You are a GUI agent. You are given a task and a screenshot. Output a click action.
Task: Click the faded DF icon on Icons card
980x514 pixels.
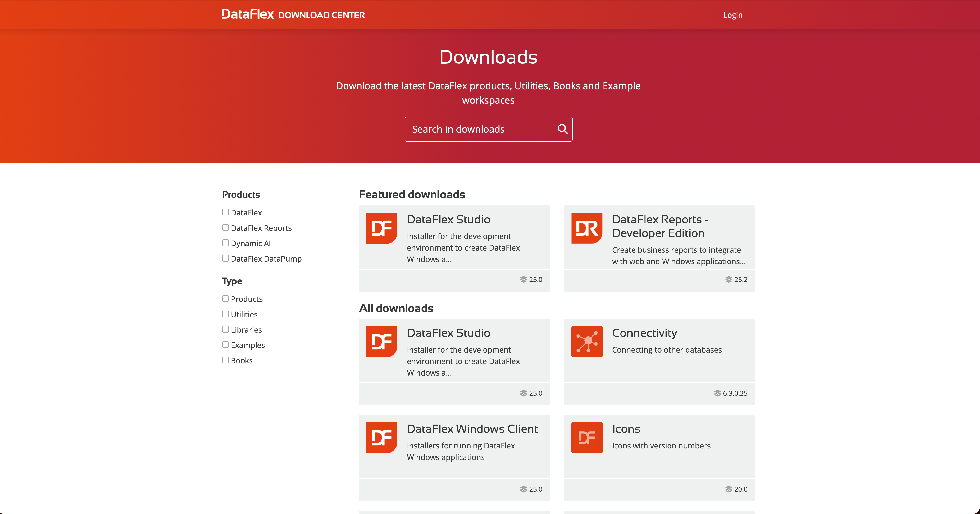pos(587,437)
